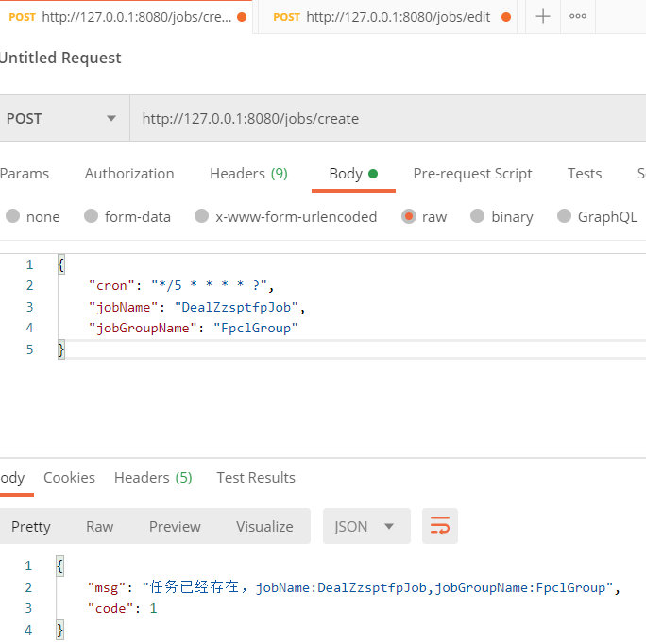Switch response view to Raw

pyautogui.click(x=100, y=526)
